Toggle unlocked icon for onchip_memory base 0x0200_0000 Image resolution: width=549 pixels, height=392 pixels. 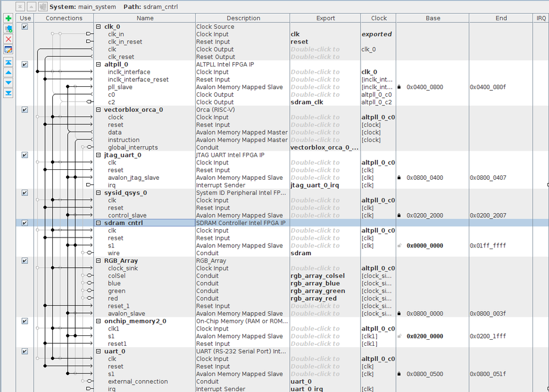pos(399,336)
